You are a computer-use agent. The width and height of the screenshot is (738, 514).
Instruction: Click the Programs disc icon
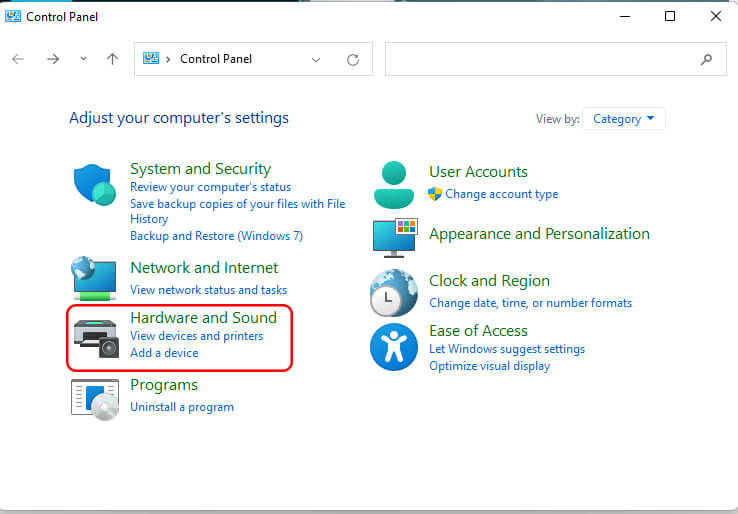pos(96,397)
